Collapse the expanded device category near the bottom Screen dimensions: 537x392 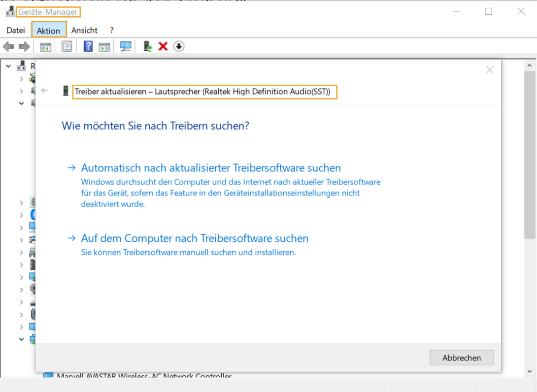(21, 339)
